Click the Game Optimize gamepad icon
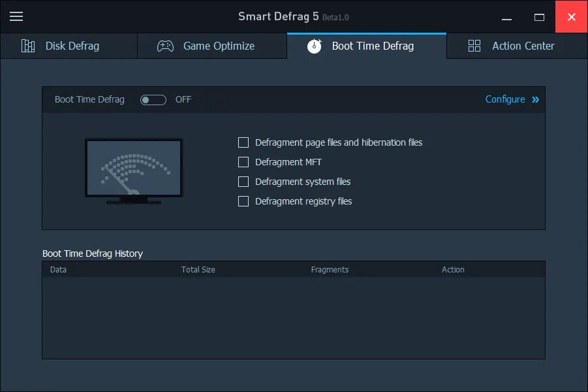The image size is (588, 392). point(165,46)
